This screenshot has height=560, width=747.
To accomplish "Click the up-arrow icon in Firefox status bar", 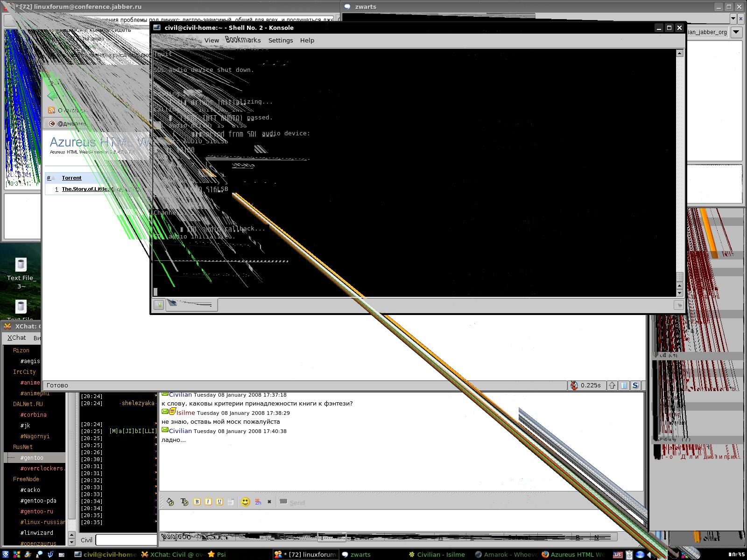I will pos(612,385).
